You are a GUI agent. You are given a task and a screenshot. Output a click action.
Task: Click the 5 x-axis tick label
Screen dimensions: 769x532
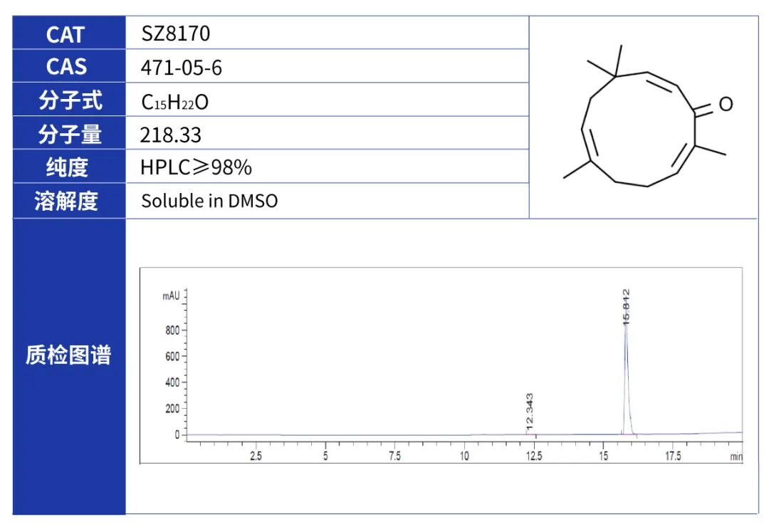click(x=325, y=456)
